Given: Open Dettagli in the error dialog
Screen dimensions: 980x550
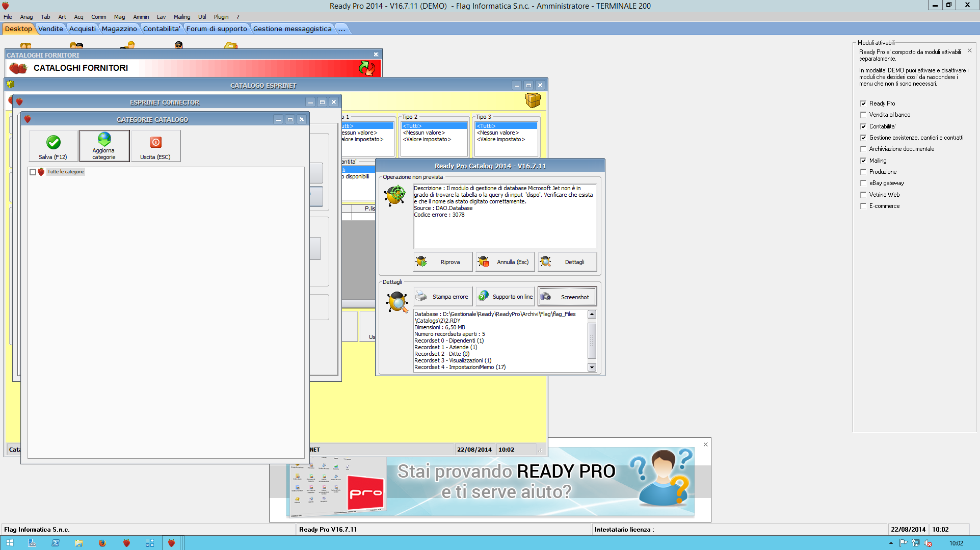Looking at the screenshot, I should [567, 262].
